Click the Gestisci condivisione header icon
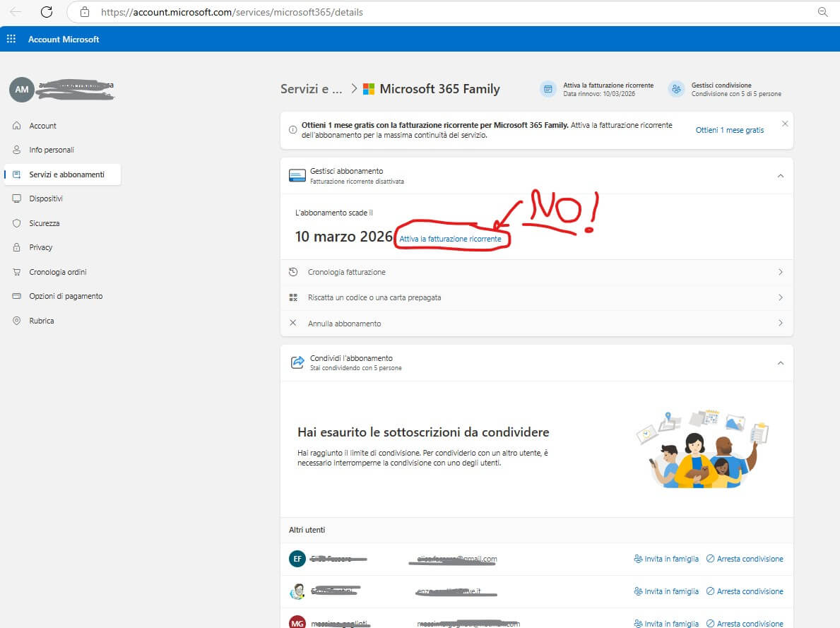Viewport: 840px width, 628px height. coord(677,89)
